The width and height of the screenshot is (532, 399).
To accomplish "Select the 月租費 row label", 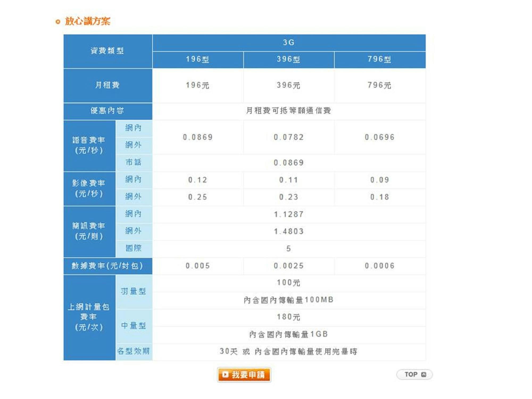I will coord(107,85).
